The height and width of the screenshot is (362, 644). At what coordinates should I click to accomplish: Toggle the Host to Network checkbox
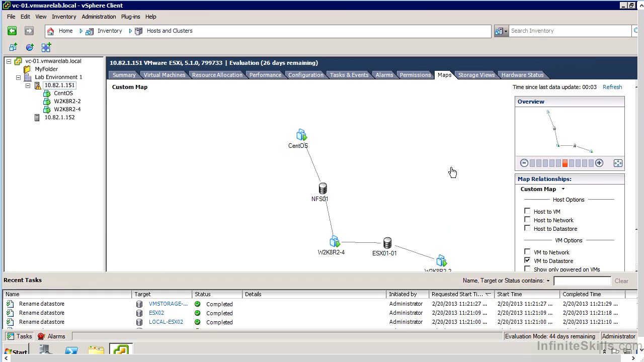coord(527,220)
